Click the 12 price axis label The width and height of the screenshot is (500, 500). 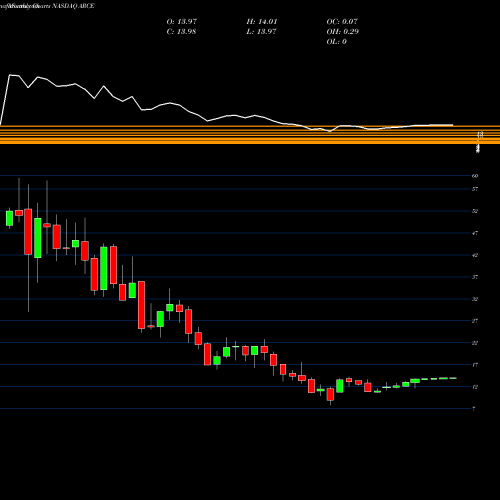(475, 387)
